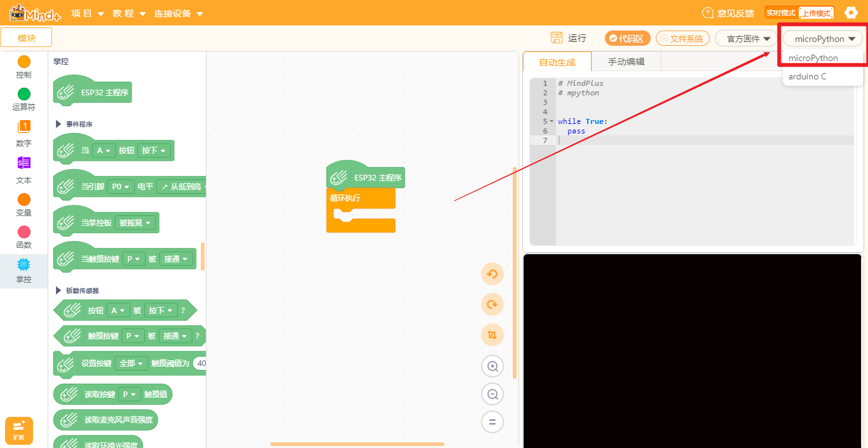
Task: Click the 触摸阈值 value 40 field
Action: [x=200, y=363]
